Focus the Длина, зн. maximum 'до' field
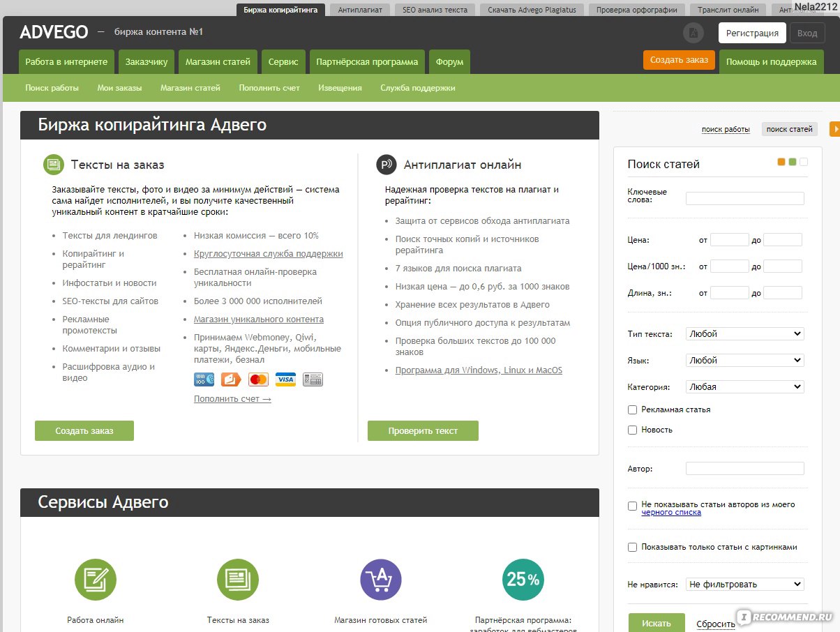This screenshot has height=632, width=840. pyautogui.click(x=783, y=293)
